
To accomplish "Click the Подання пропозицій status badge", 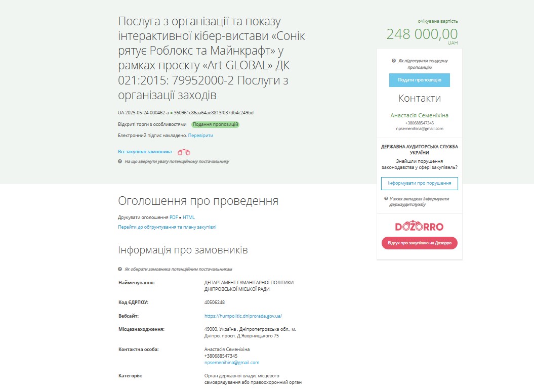I will click(x=215, y=124).
